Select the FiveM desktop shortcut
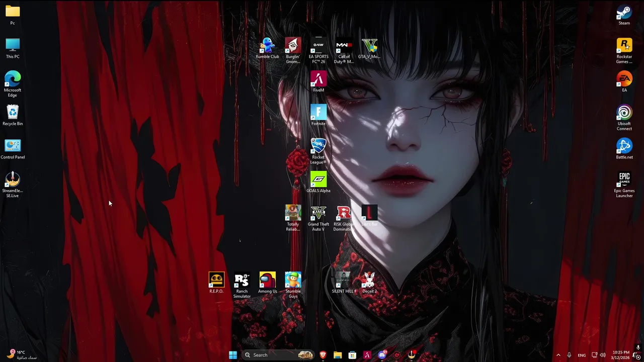This screenshot has height=362, width=644. coord(318,82)
